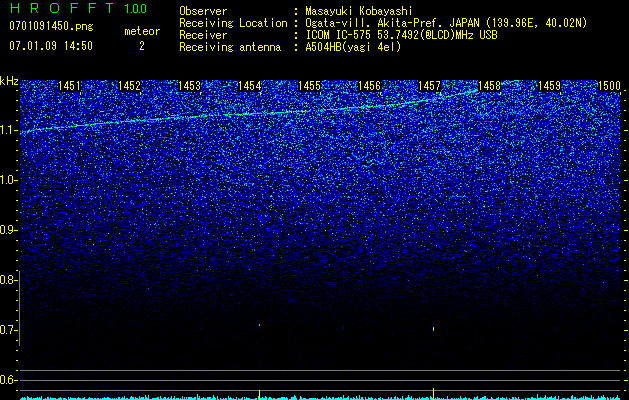Screen dimensions: 629x400
Task: Click the 1.0 kHz axis label
Action: click(x=8, y=180)
